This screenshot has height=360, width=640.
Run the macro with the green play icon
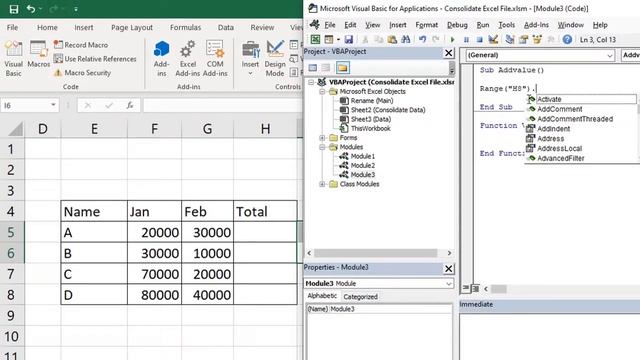(x=452, y=40)
